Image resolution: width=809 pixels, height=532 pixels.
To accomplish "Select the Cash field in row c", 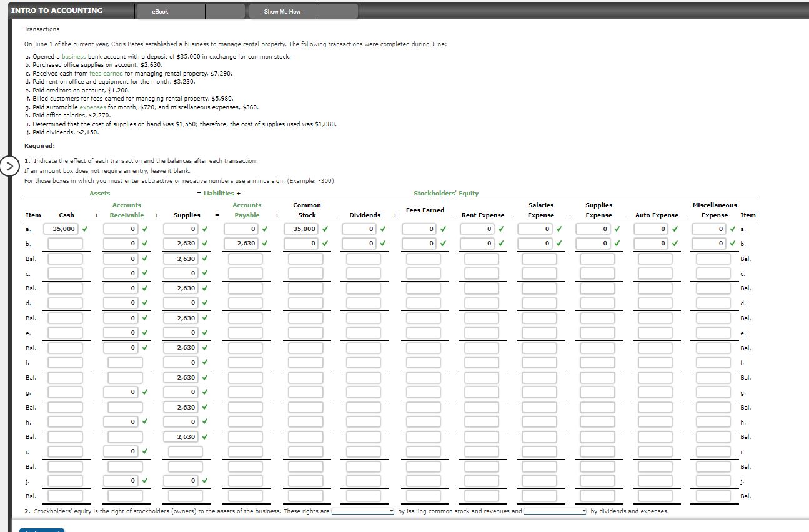I will tap(65, 273).
